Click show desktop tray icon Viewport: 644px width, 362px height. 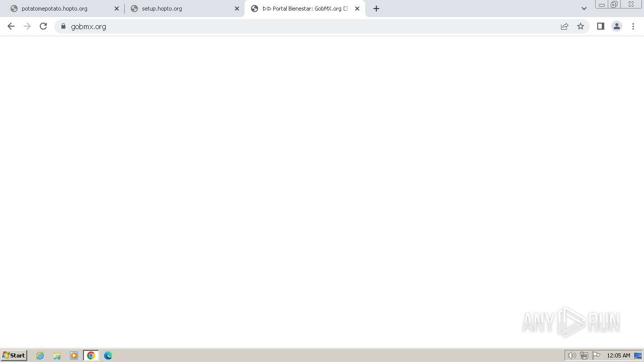tap(638, 355)
